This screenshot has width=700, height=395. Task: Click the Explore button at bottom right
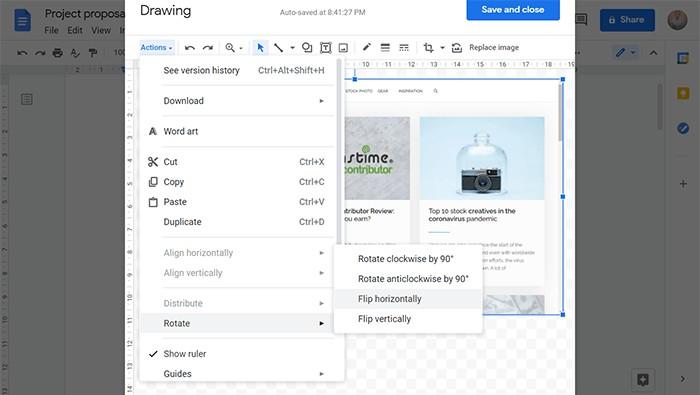(643, 379)
